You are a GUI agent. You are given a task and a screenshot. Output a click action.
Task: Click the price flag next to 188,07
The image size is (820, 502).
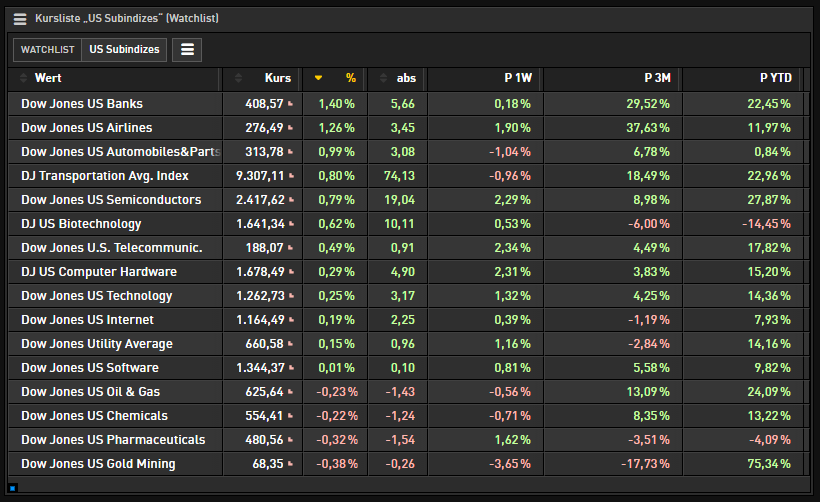point(290,248)
